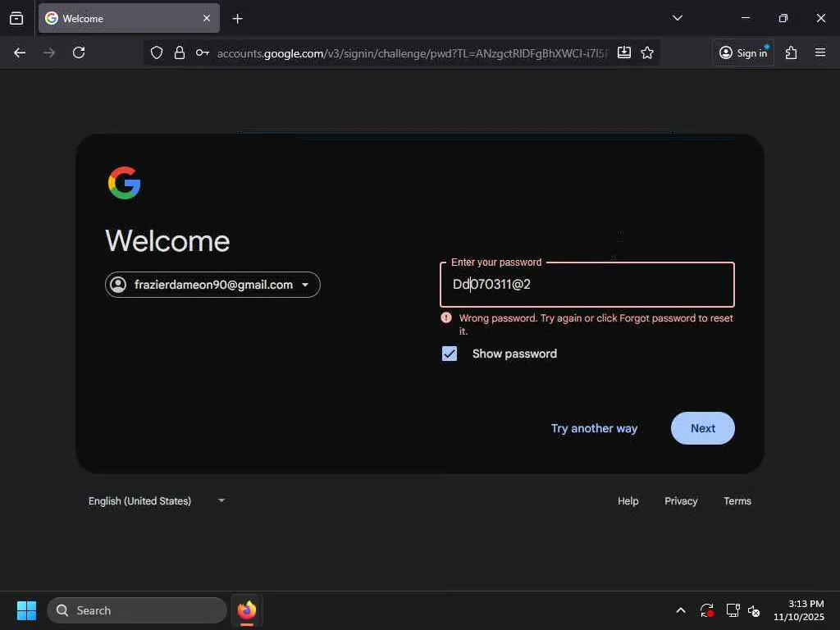Screen dimensions: 840x630
Task: Click inside the Enter your password field
Action: pos(587,285)
